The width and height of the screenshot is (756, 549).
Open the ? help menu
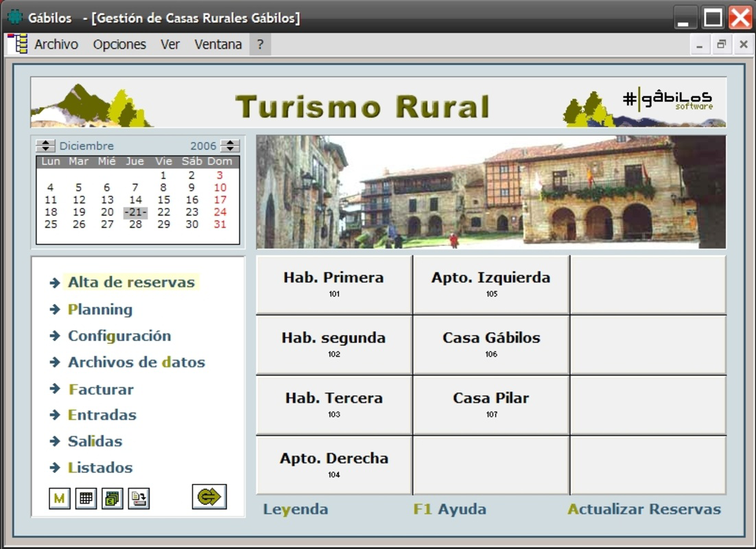pos(260,45)
